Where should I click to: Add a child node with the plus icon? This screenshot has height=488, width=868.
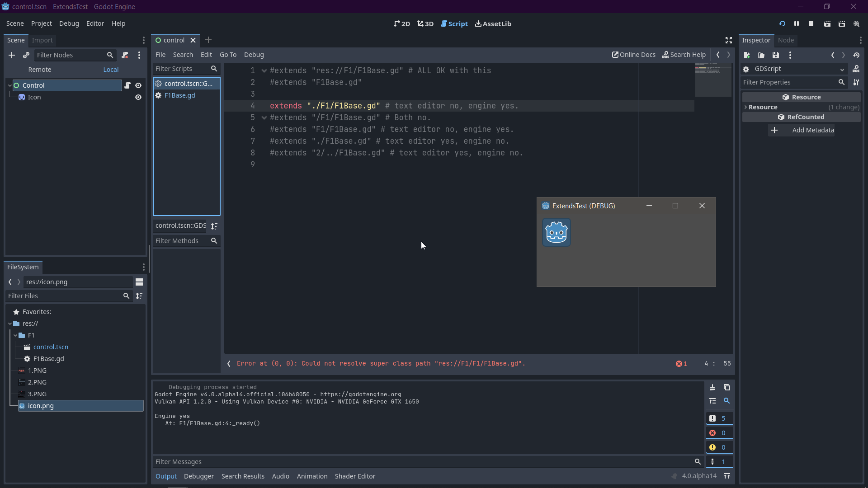coord(11,55)
